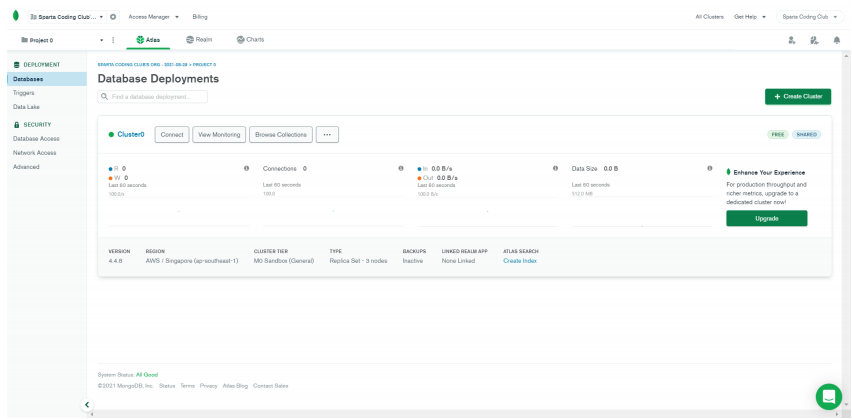Viewport: 852px width, 419px height.
Task: Expand the Project 0 selector arrow
Action: [x=101, y=40]
